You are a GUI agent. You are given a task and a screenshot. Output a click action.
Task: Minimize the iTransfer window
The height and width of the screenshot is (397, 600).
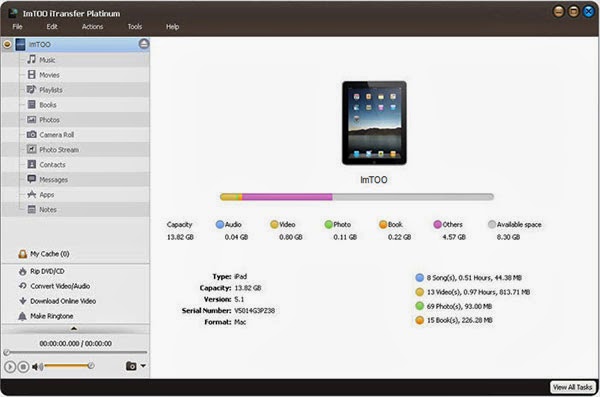tap(559, 11)
